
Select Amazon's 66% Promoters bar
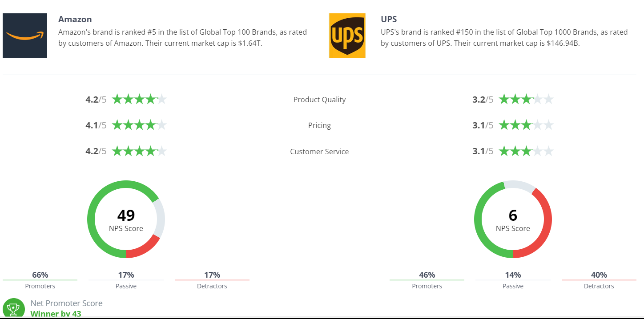(x=40, y=280)
